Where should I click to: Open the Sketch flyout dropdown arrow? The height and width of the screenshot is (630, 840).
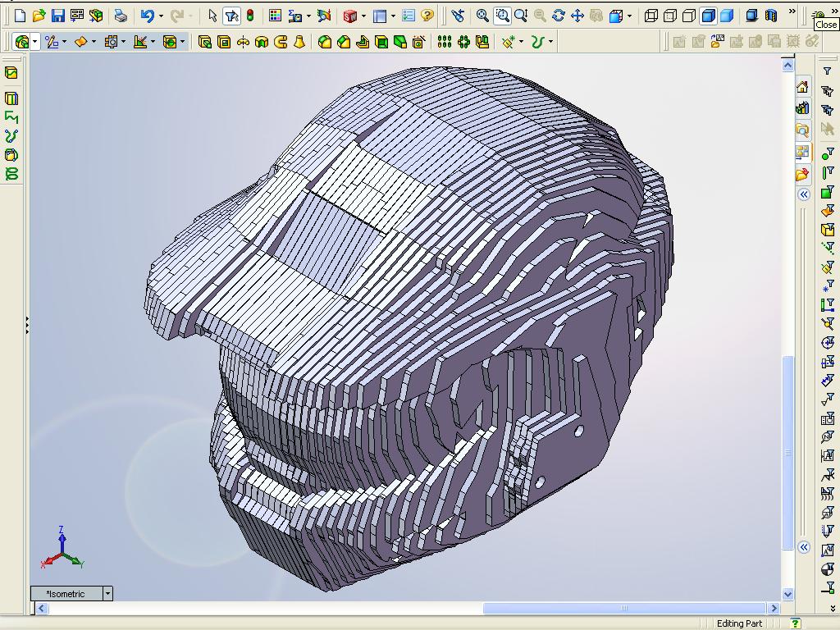pyautogui.click(x=64, y=41)
